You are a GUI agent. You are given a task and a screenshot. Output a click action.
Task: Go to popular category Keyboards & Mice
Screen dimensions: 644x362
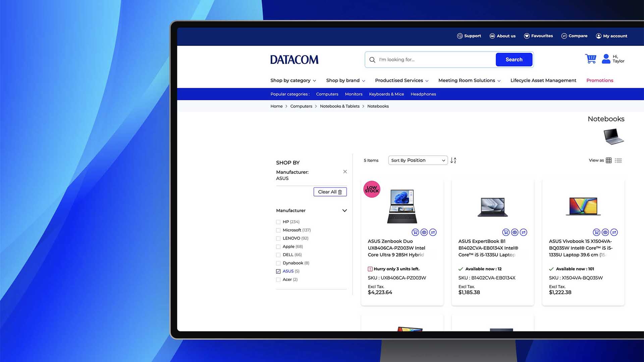click(386, 94)
